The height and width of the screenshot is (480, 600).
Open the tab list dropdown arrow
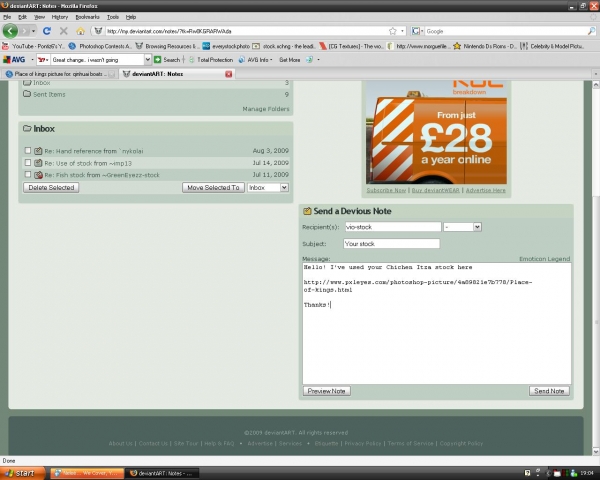pos(595,74)
